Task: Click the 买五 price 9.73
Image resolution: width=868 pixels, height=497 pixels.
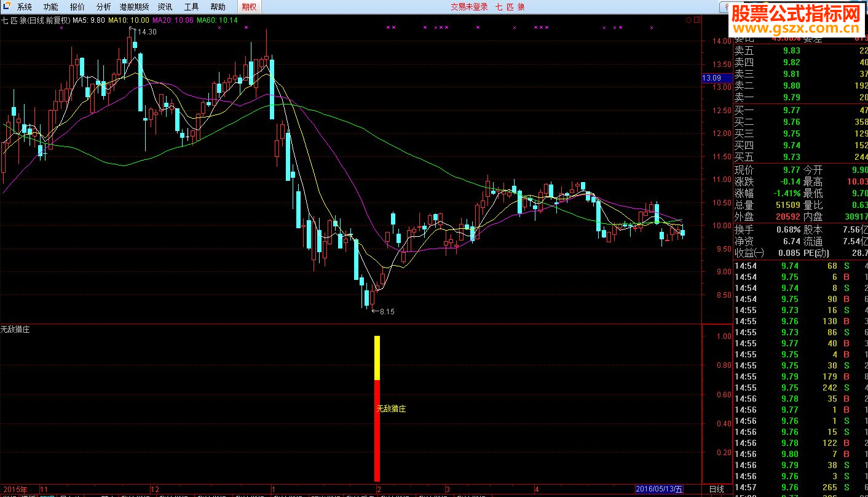Action: (x=791, y=157)
